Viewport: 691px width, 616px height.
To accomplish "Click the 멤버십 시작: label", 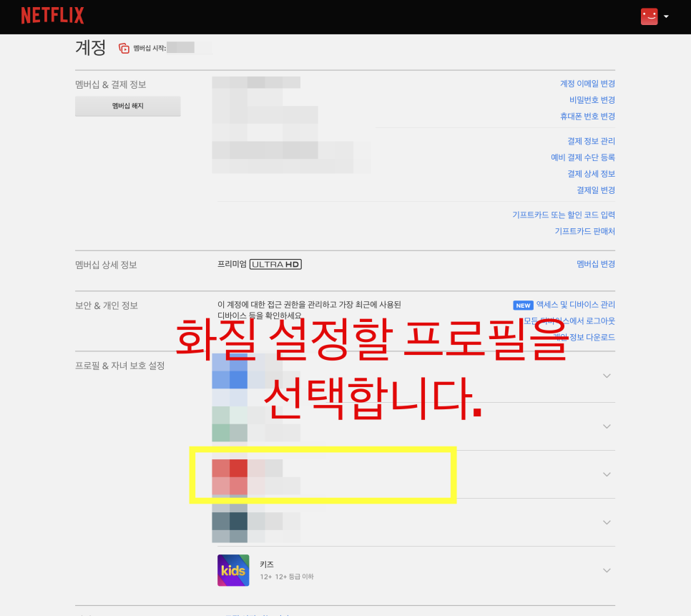I will [x=150, y=48].
